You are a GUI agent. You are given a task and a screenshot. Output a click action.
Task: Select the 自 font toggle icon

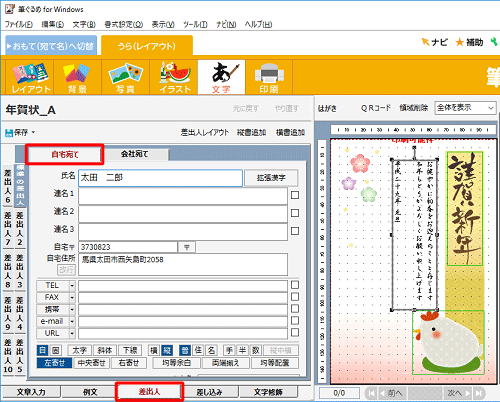[x=42, y=350]
